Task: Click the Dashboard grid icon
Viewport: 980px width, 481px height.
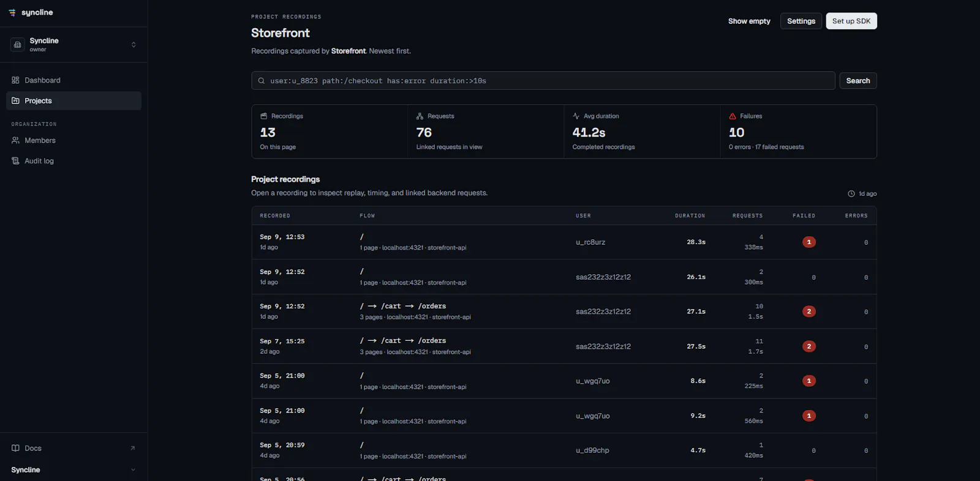Action: tap(16, 80)
